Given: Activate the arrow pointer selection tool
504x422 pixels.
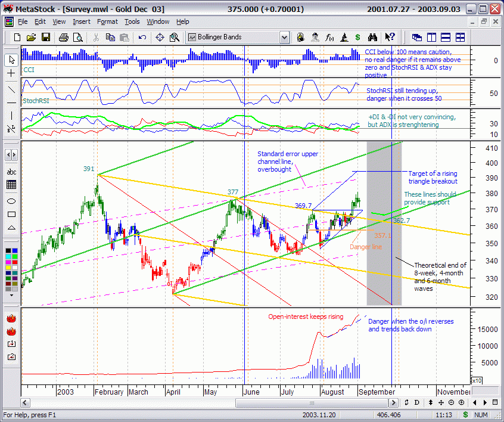Looking at the screenshot, I should click(11, 60).
